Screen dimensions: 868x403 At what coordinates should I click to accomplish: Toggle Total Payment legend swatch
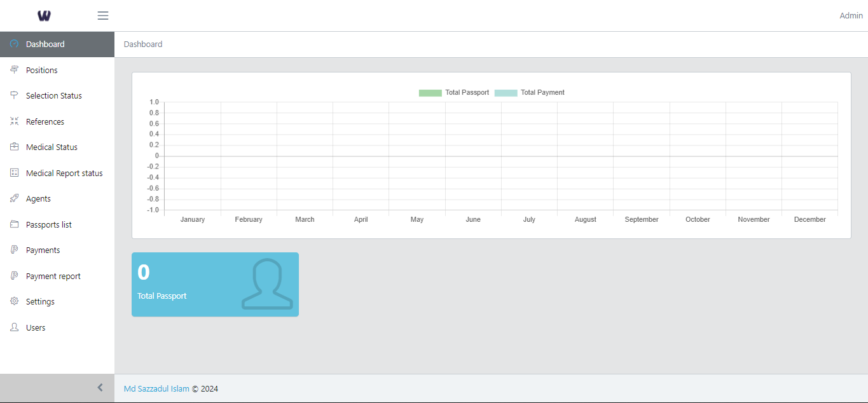(x=506, y=93)
